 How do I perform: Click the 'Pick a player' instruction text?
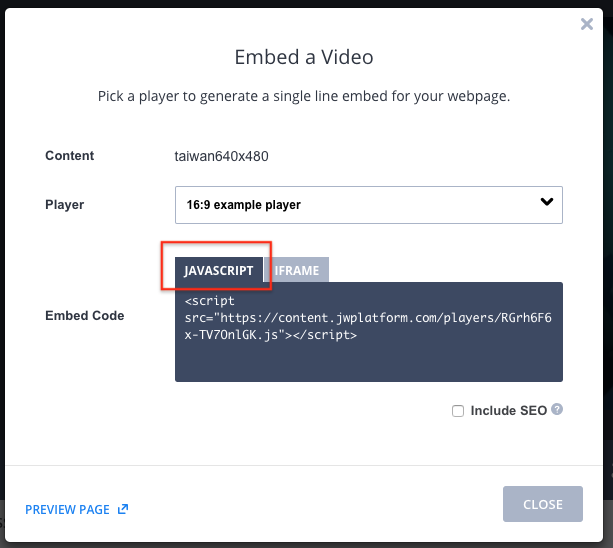point(304,96)
